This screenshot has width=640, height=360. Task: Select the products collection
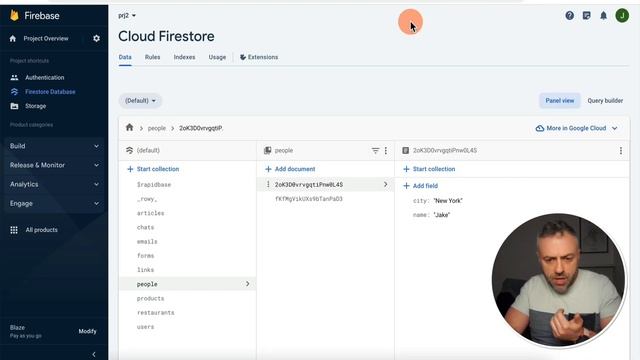coord(150,298)
